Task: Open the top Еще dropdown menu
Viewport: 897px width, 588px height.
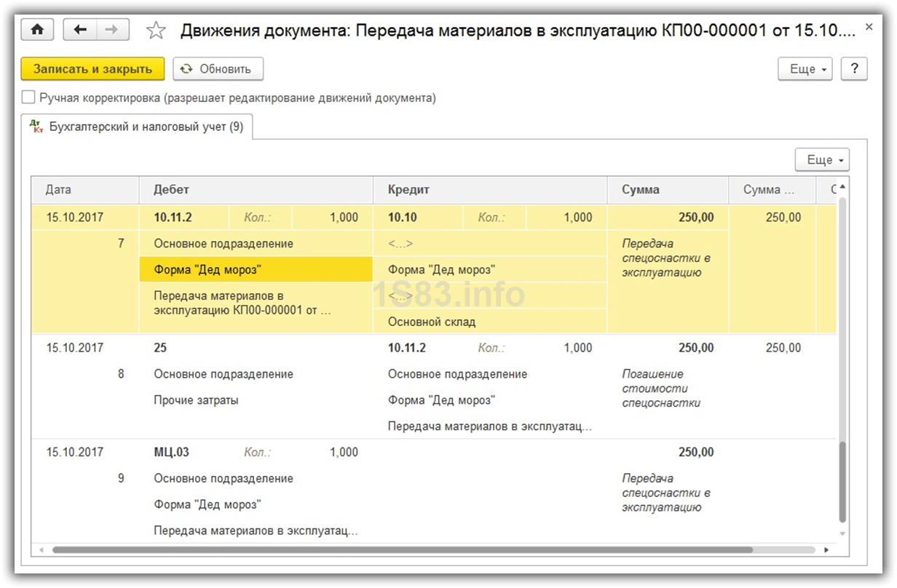Action: (805, 69)
